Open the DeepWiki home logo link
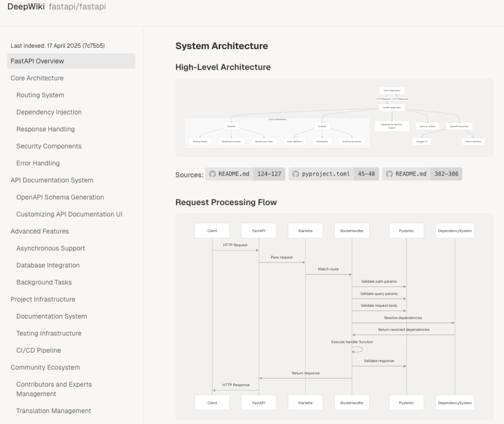Viewport: 504px width, 424px height. tap(26, 7)
